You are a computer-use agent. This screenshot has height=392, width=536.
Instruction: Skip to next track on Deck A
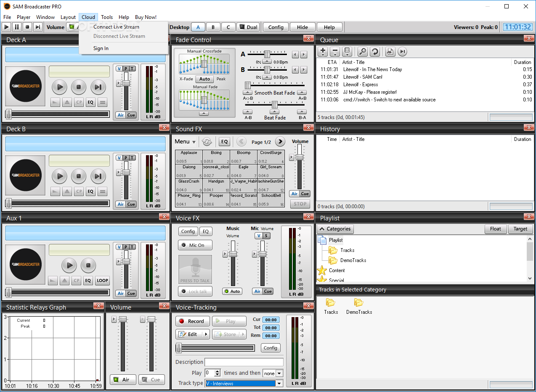pos(98,87)
